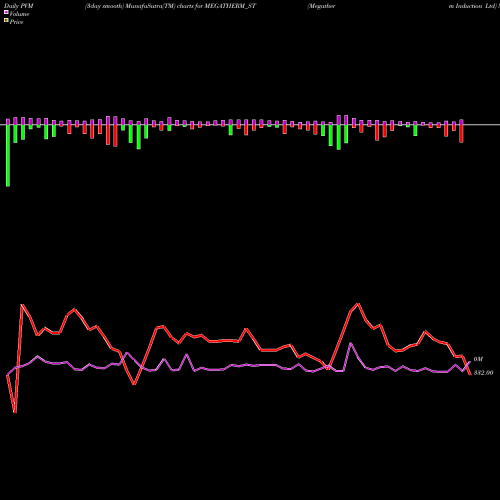This screenshot has width=500, height=500.
Task: Click the magenta volume line spike at right
Action: (351, 343)
